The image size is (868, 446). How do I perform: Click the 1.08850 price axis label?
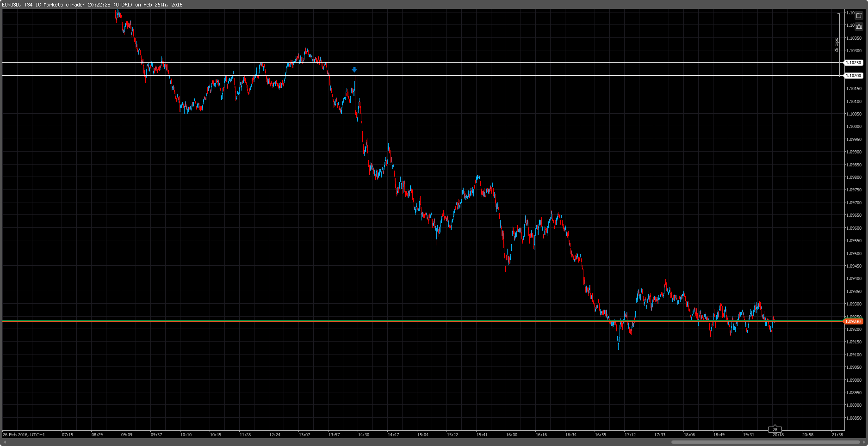click(x=854, y=418)
